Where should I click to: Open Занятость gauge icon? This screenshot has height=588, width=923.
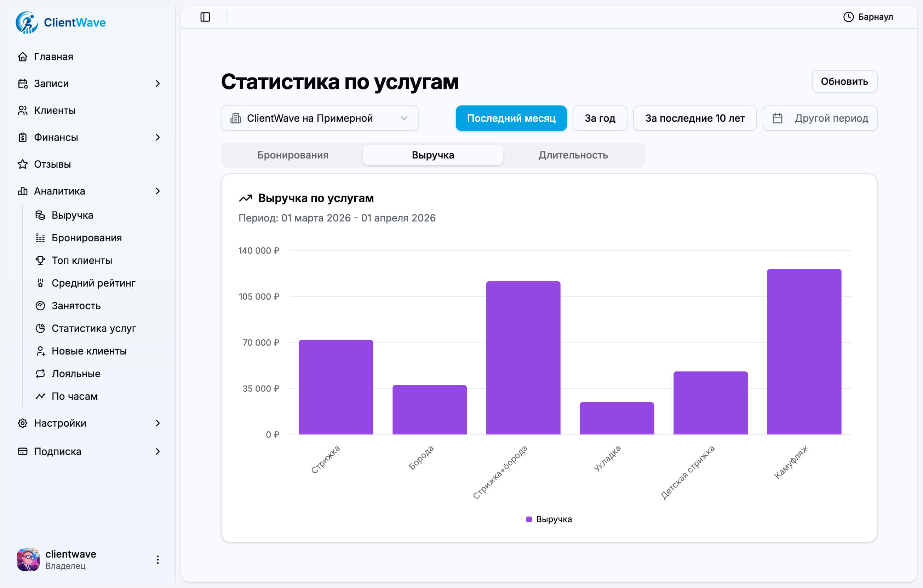pos(40,306)
